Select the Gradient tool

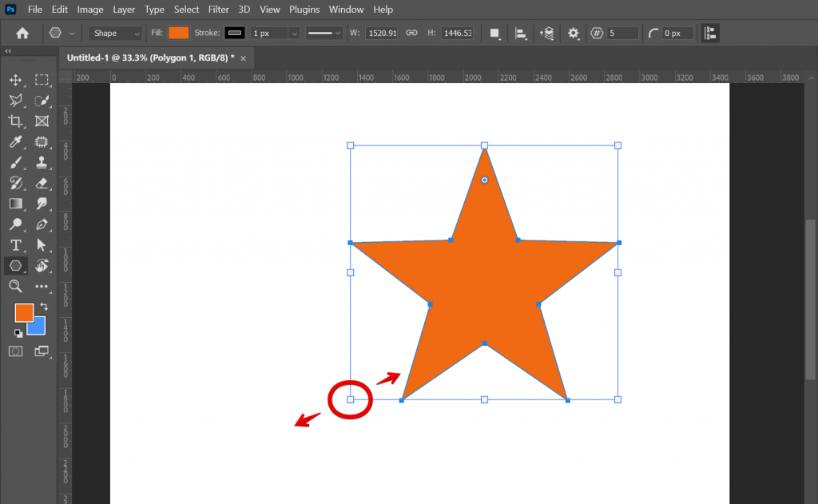(x=17, y=203)
